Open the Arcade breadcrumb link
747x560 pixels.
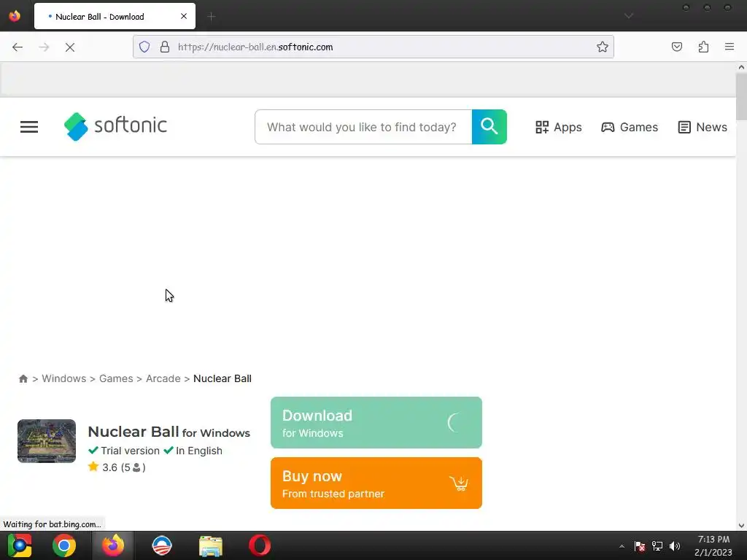(163, 378)
